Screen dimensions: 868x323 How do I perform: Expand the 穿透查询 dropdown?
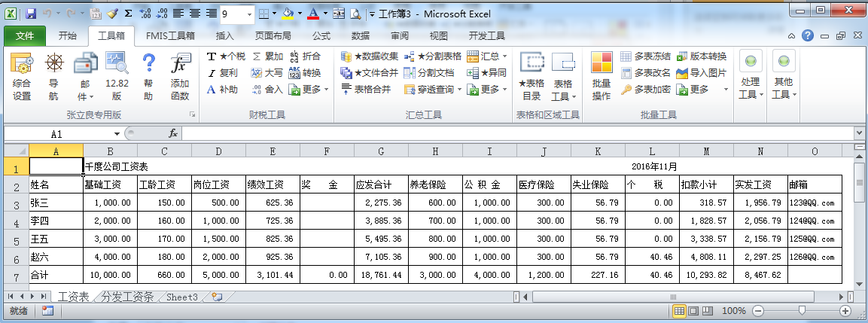(x=459, y=90)
